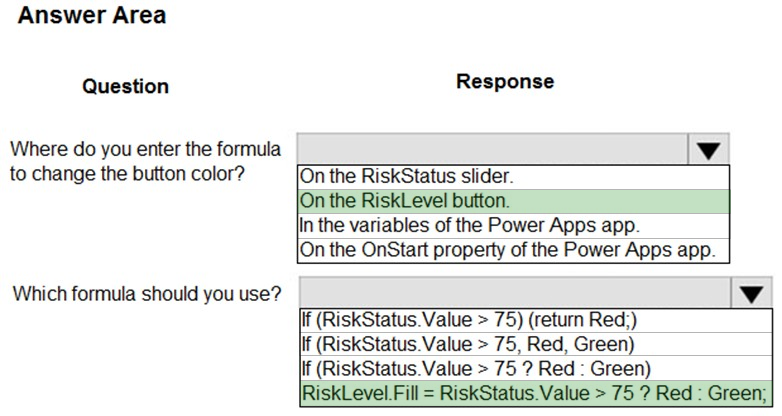Click 'to change the button color?' text
The height and width of the screenshot is (416, 782).
coord(128,174)
